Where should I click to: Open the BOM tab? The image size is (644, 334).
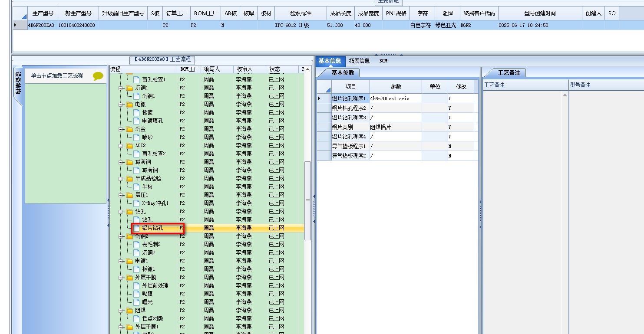pyautogui.click(x=383, y=61)
